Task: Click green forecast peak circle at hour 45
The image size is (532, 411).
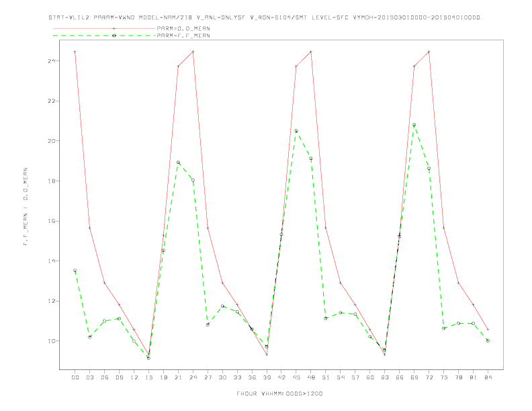Action: pos(296,131)
